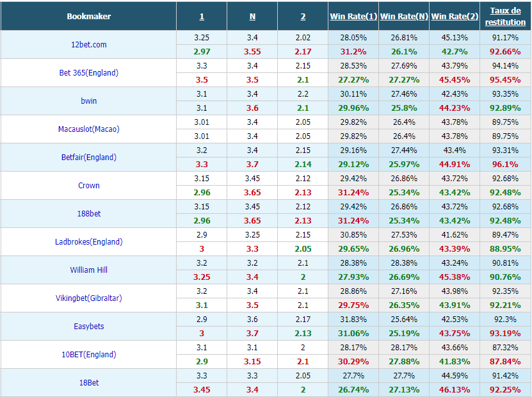Select Vikingbet win rate 29.75%

[x=353, y=305]
